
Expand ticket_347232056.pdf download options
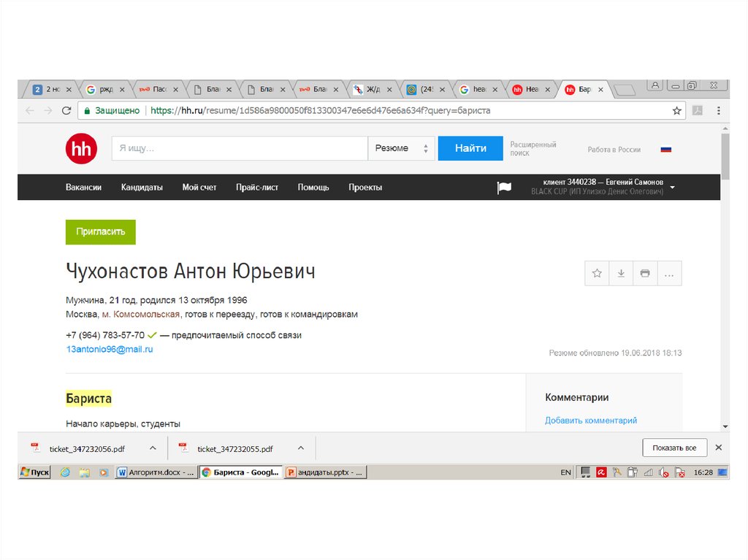(153, 448)
